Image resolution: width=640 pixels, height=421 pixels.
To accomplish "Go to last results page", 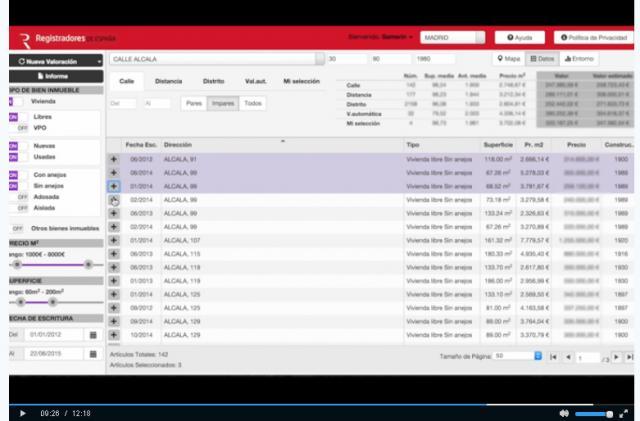I will [630, 357].
